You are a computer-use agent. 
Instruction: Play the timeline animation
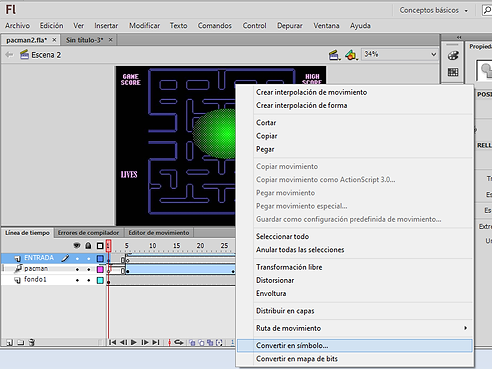[x=134, y=342]
